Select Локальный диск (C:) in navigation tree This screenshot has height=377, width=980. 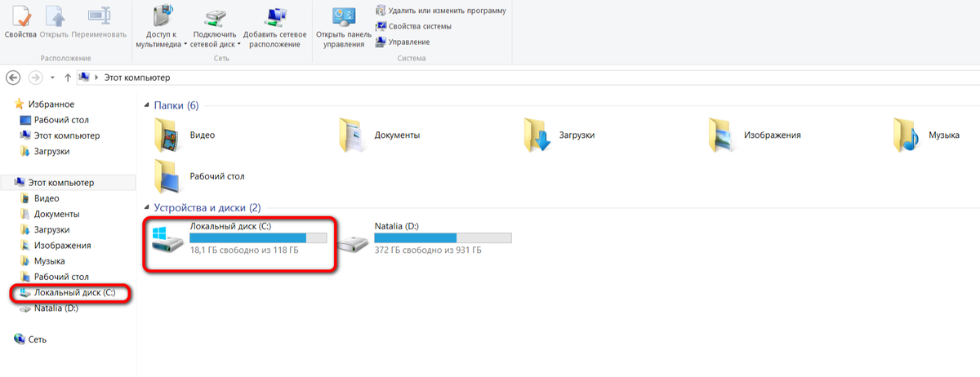68,292
